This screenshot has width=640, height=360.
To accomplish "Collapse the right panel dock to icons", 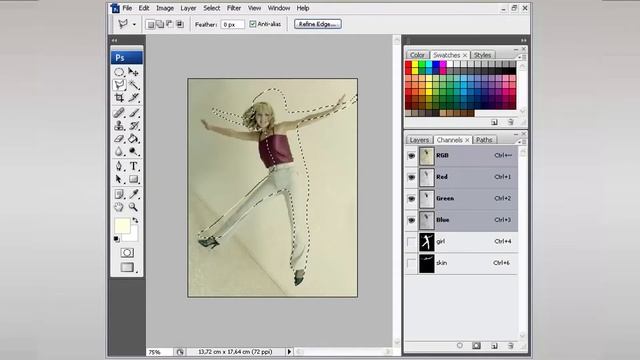I will click(524, 40).
